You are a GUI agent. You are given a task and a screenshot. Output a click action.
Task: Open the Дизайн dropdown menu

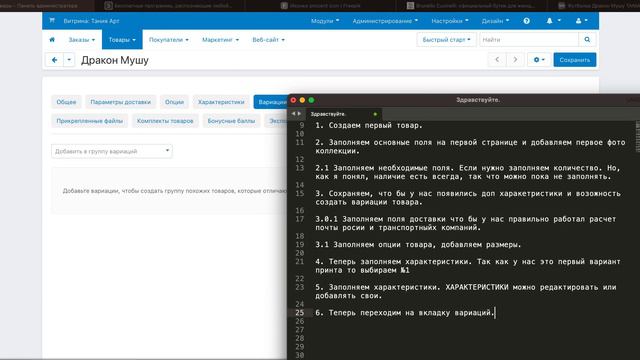(x=495, y=21)
